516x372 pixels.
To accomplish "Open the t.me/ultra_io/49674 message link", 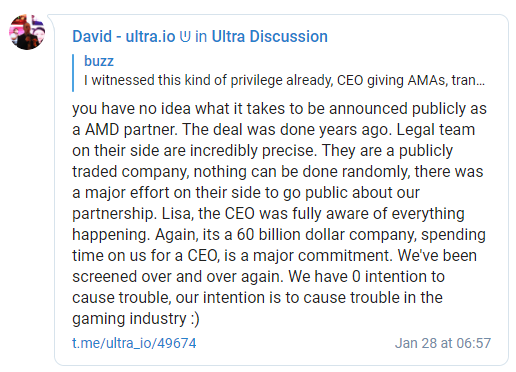I will (x=134, y=343).
